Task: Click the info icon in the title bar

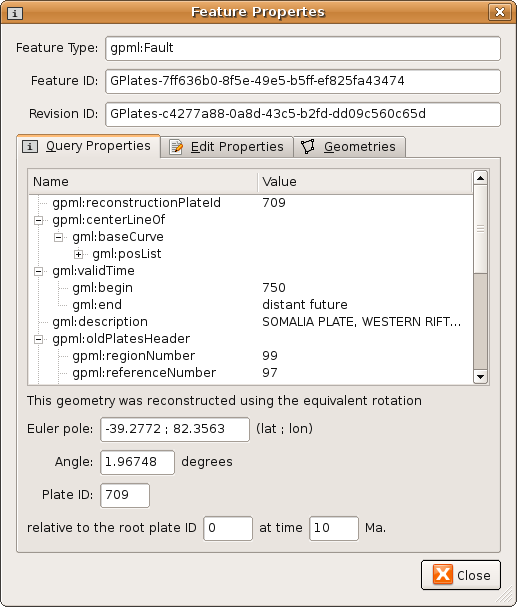Action: coord(15,14)
